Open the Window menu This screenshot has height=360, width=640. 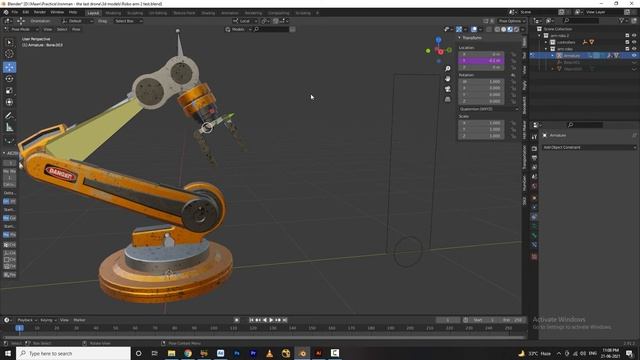tap(57, 12)
